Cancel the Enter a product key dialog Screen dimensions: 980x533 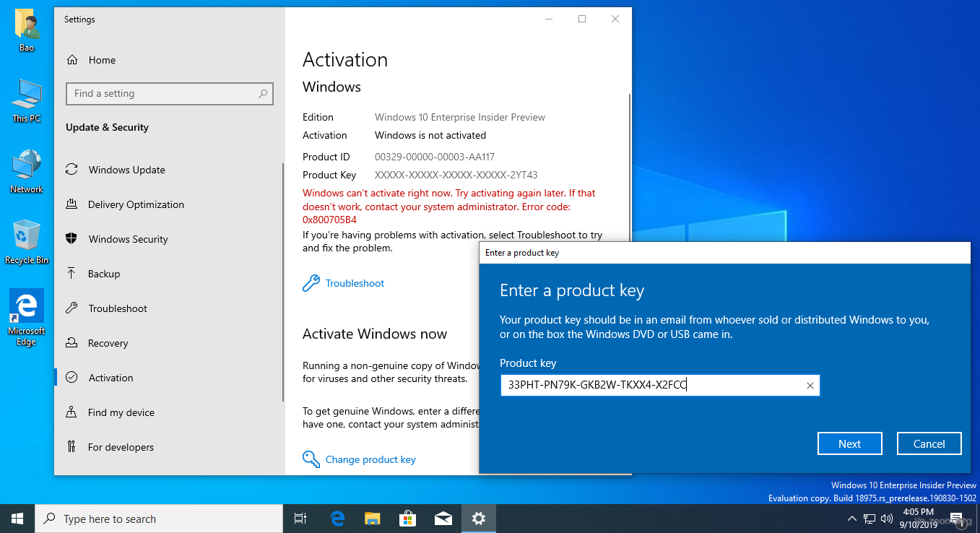[x=929, y=443]
